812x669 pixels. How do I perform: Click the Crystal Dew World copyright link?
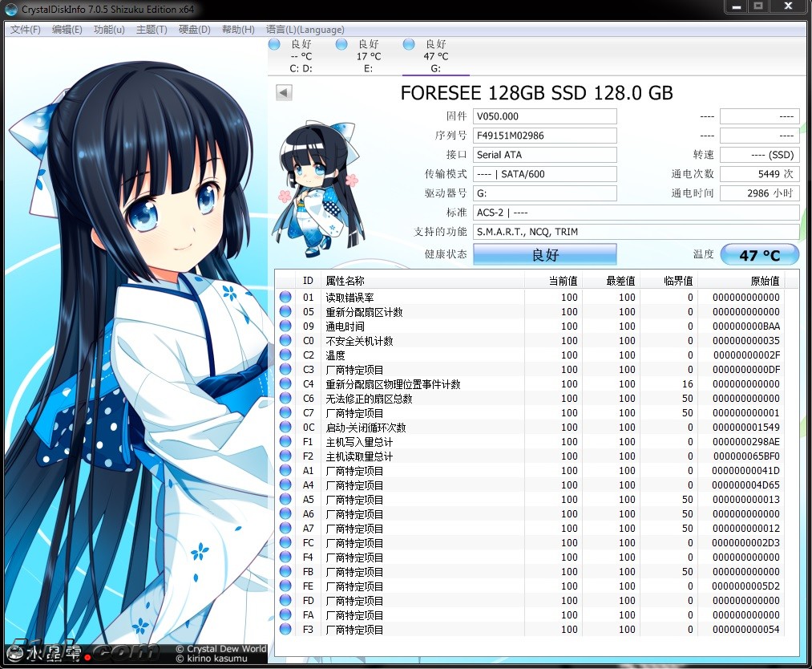221,649
